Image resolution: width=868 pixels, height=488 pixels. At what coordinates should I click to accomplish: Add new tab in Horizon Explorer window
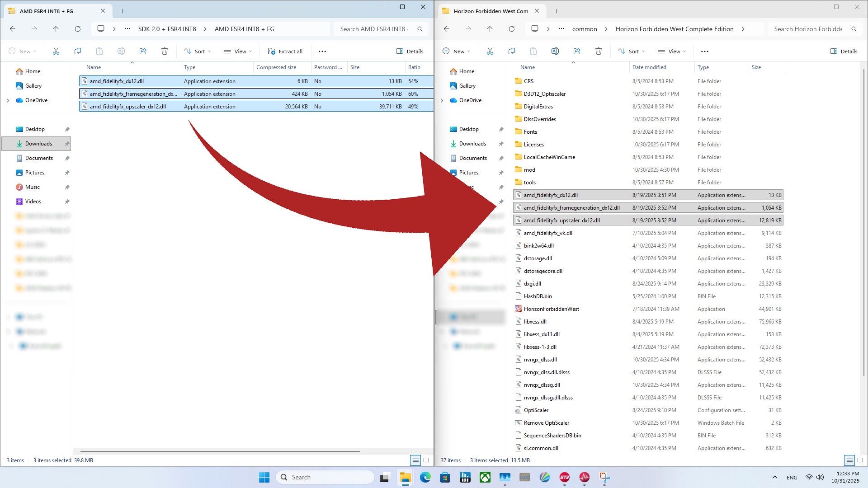click(557, 11)
